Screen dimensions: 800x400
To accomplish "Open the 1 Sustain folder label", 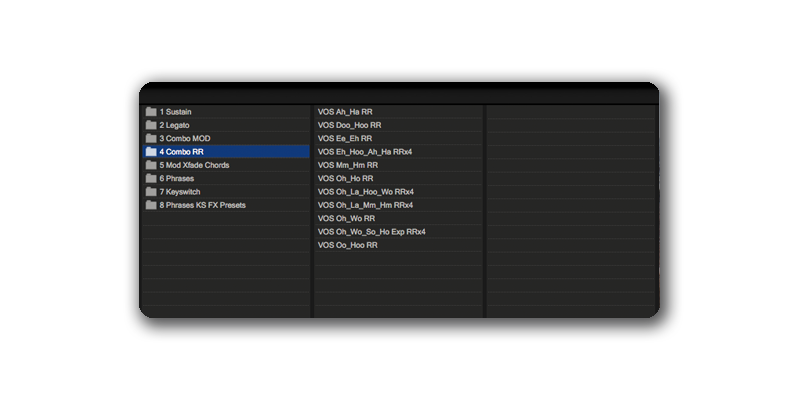I will coord(176,112).
